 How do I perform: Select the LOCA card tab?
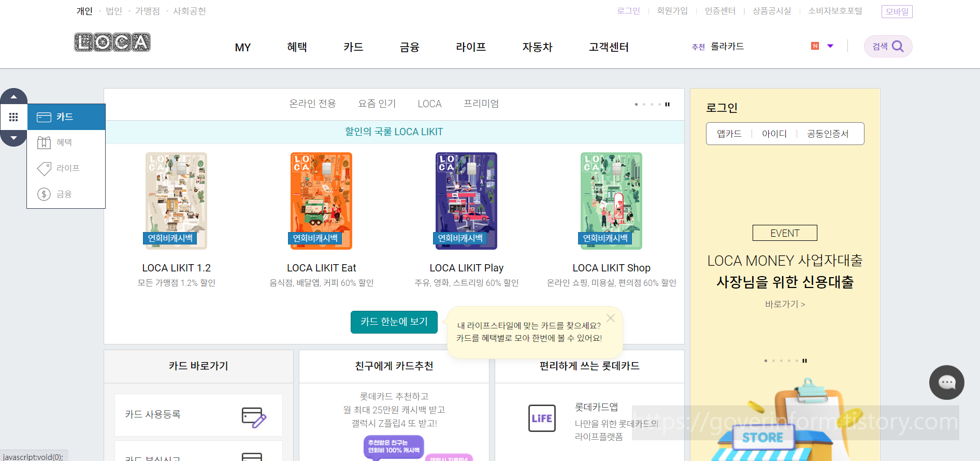coord(430,104)
